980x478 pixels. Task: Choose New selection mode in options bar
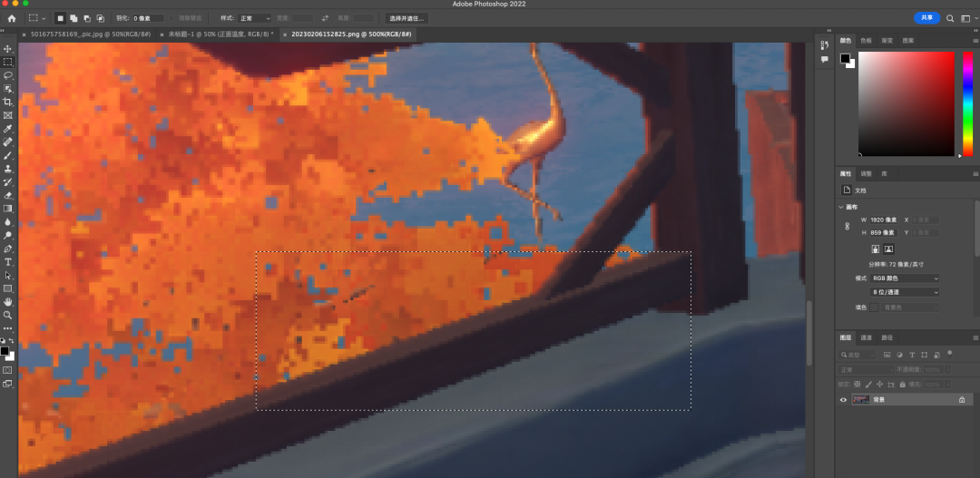click(61, 18)
